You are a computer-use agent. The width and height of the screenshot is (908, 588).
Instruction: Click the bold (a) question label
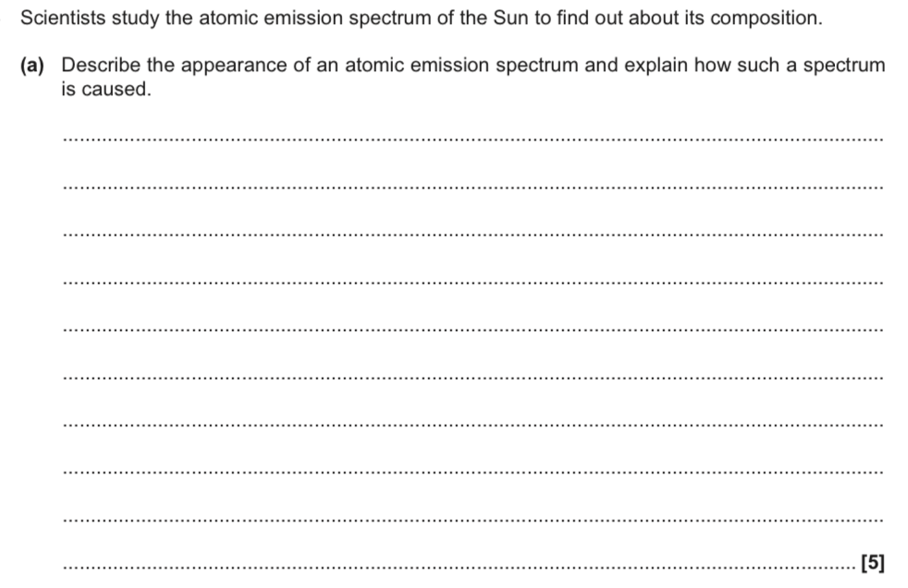tap(31, 66)
